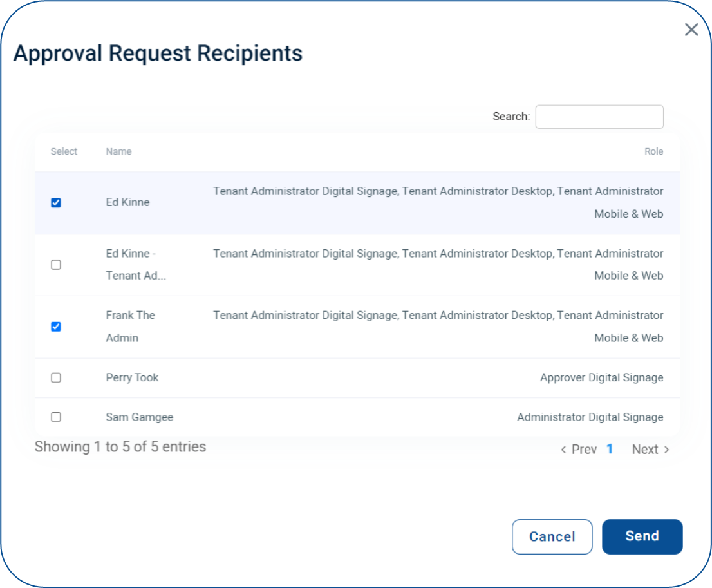Check the Ed Kinne - Tenant Ad... checkbox
Viewport: 712px width, 588px height.
(55, 264)
